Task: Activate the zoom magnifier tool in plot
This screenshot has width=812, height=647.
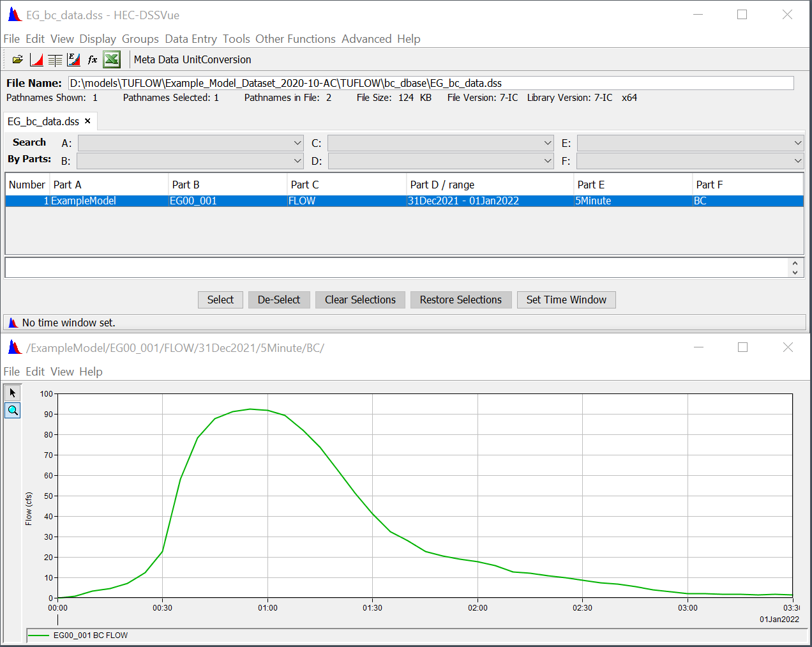Action: pos(12,410)
